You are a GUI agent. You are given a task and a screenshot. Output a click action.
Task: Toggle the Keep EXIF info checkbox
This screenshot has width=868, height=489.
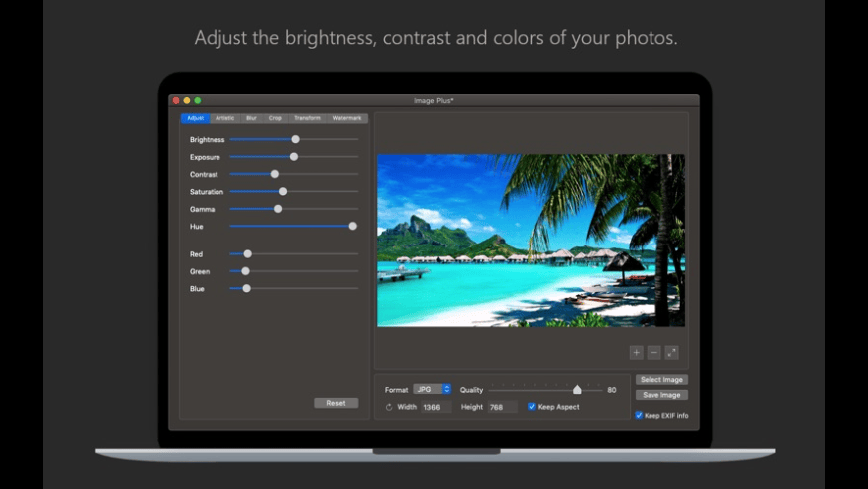pos(639,415)
